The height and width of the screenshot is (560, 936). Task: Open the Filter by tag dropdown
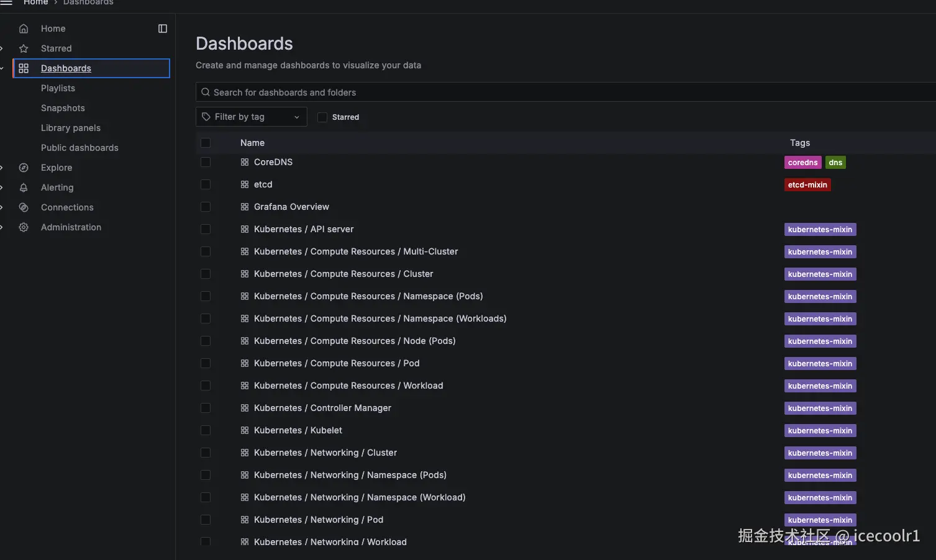coord(251,117)
